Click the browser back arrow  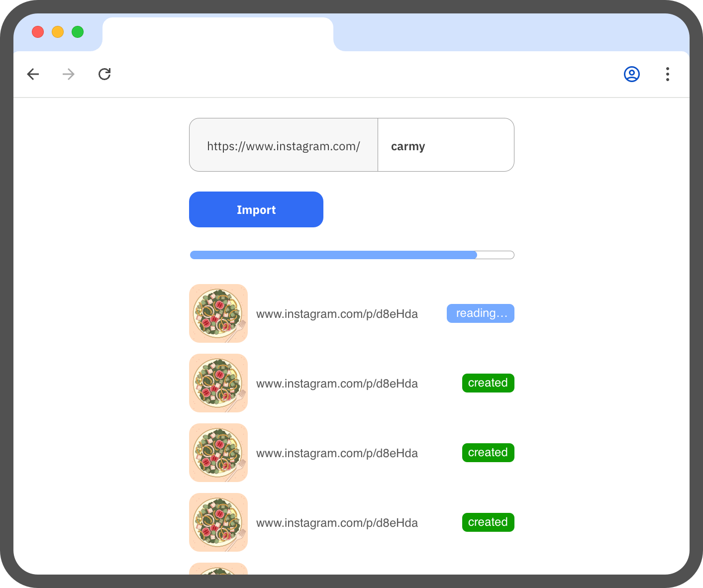(33, 74)
